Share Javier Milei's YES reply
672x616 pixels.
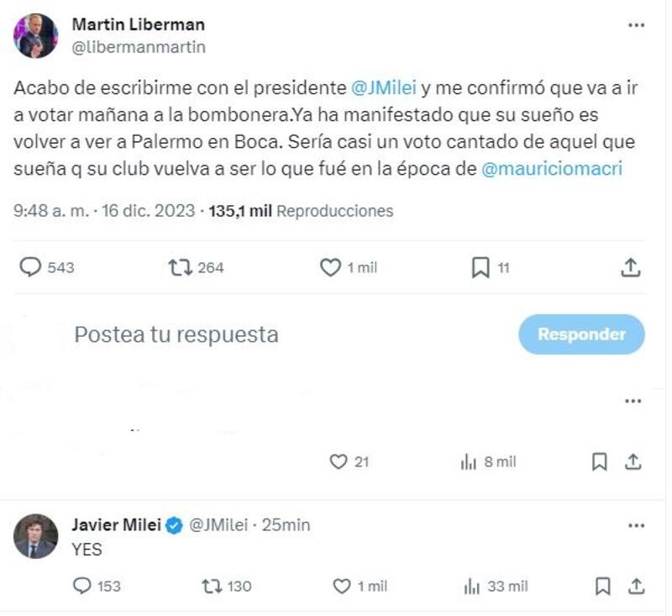pos(635,586)
